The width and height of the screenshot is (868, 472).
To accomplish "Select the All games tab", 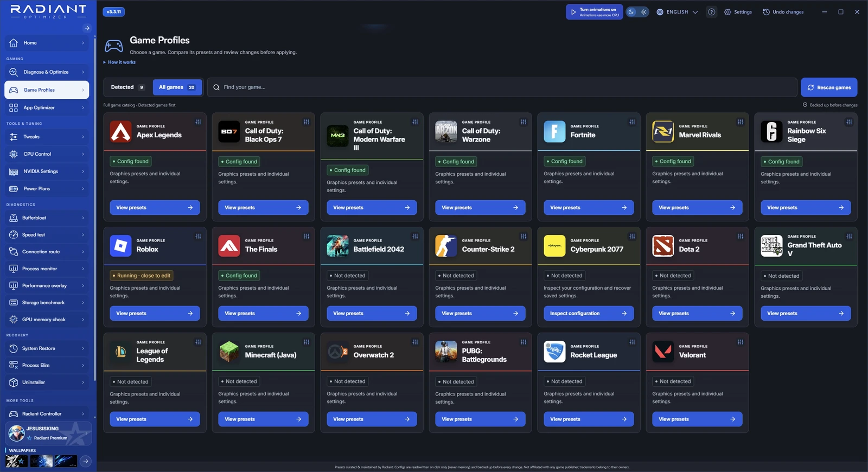I will point(177,87).
